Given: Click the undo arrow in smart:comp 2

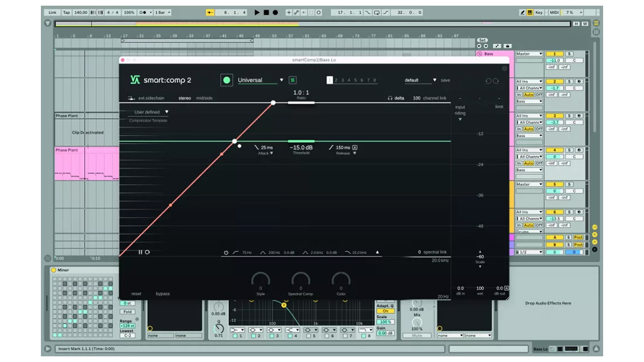Looking at the screenshot, I should (x=488, y=81).
